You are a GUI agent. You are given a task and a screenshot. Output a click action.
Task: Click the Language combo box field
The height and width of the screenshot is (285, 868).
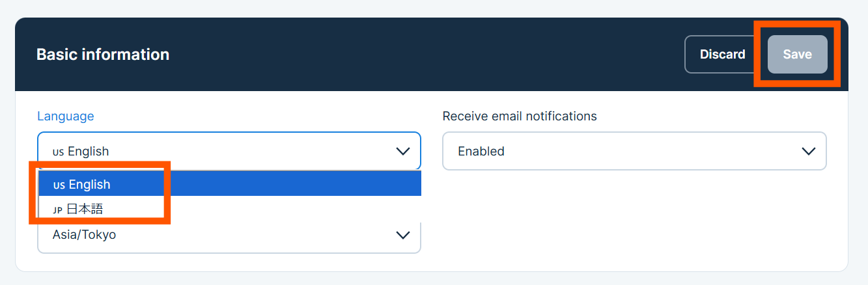229,151
